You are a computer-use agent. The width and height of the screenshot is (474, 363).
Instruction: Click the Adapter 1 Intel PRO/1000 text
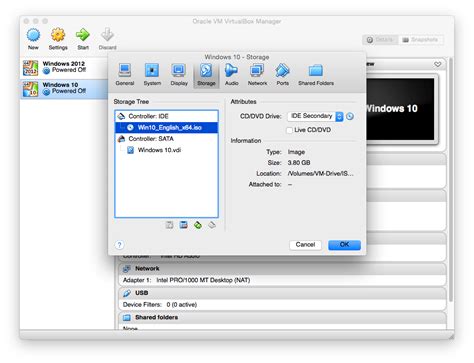186,280
